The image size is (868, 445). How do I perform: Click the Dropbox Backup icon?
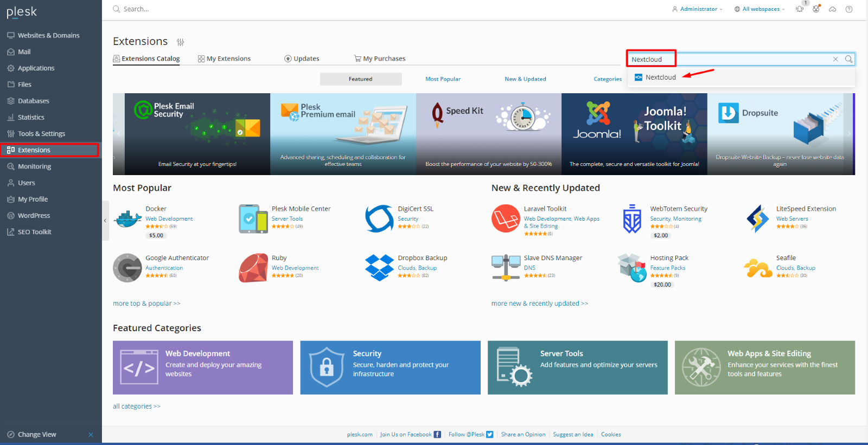(x=380, y=268)
